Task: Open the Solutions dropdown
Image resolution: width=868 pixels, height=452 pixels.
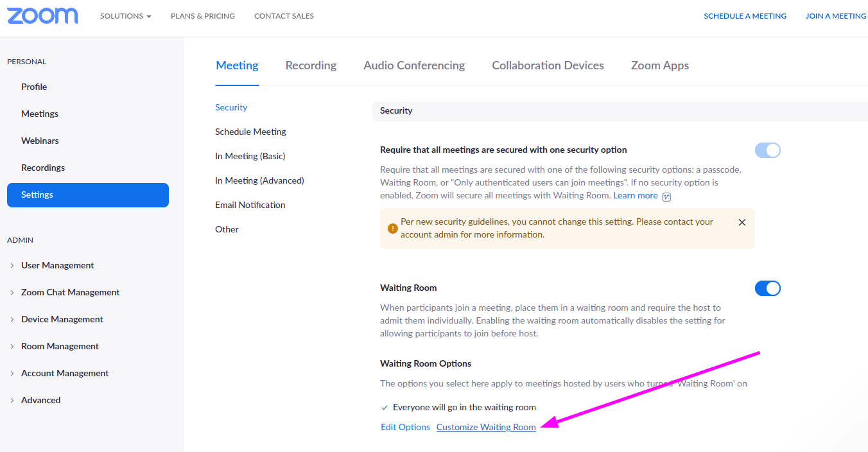Action: point(126,16)
